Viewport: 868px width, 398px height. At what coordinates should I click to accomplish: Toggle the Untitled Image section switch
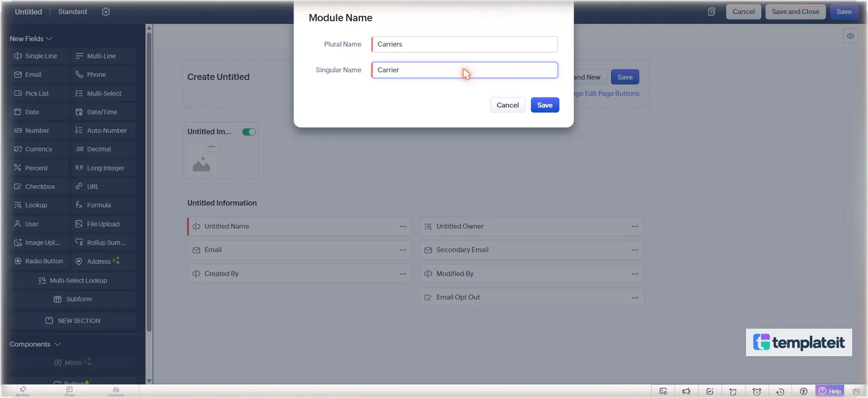pos(249,132)
